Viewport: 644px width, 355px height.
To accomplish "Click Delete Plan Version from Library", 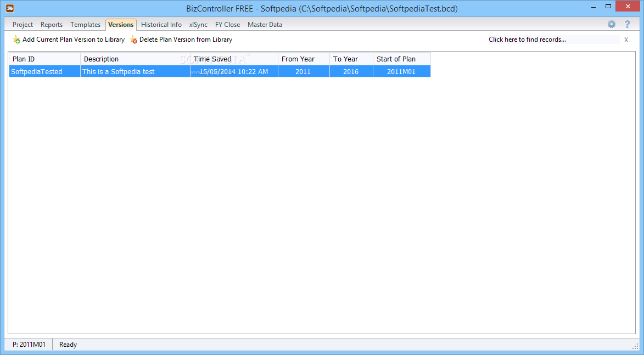I will [181, 40].
